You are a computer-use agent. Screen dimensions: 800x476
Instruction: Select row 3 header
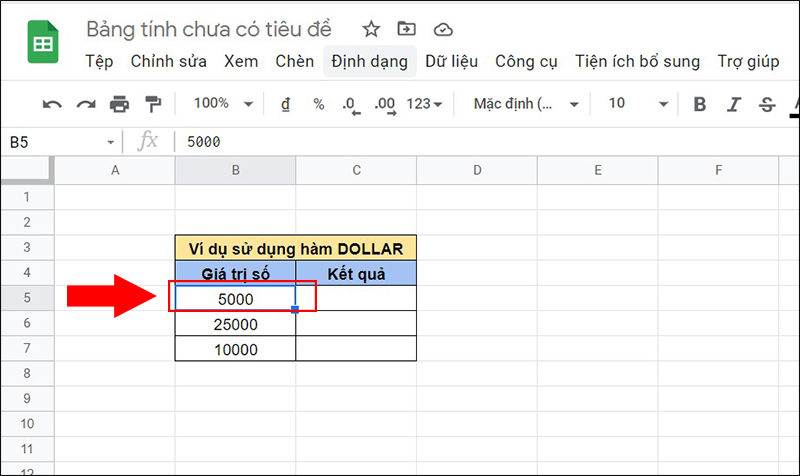pyautogui.click(x=27, y=247)
